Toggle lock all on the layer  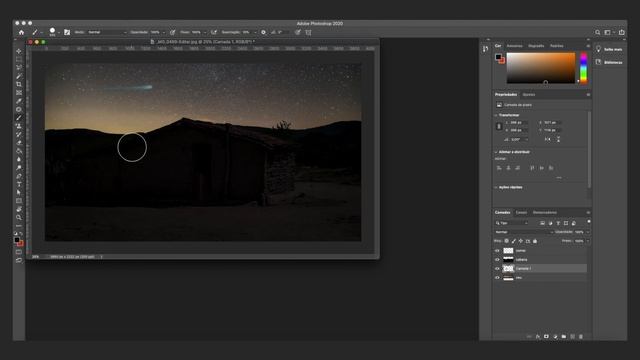click(x=535, y=241)
